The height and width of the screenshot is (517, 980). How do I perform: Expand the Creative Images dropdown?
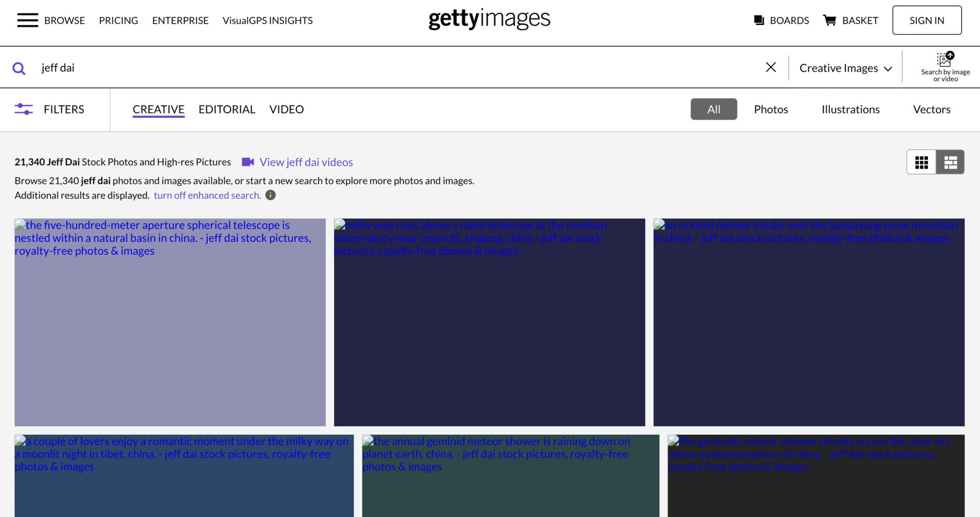846,68
